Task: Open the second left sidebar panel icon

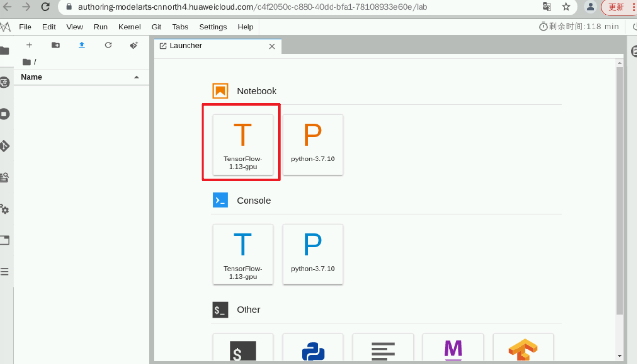Action: pyautogui.click(x=4, y=82)
